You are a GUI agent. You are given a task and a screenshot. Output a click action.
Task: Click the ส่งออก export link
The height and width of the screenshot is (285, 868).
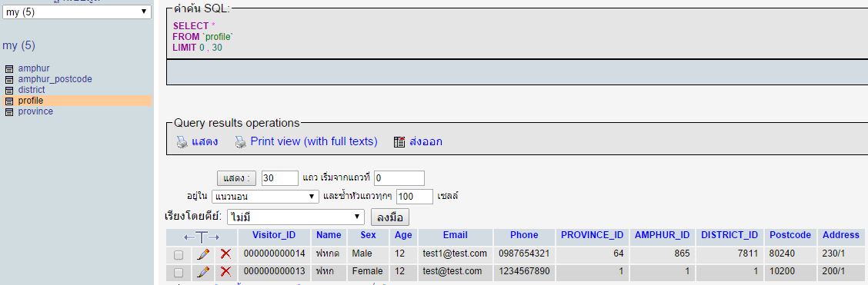click(426, 141)
